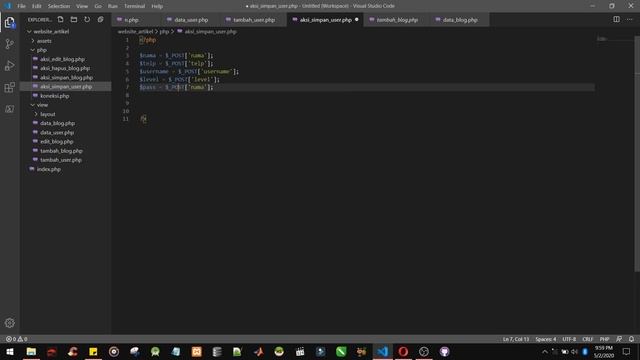
Task: Open the Explorer view in activity bar
Action: (9, 22)
